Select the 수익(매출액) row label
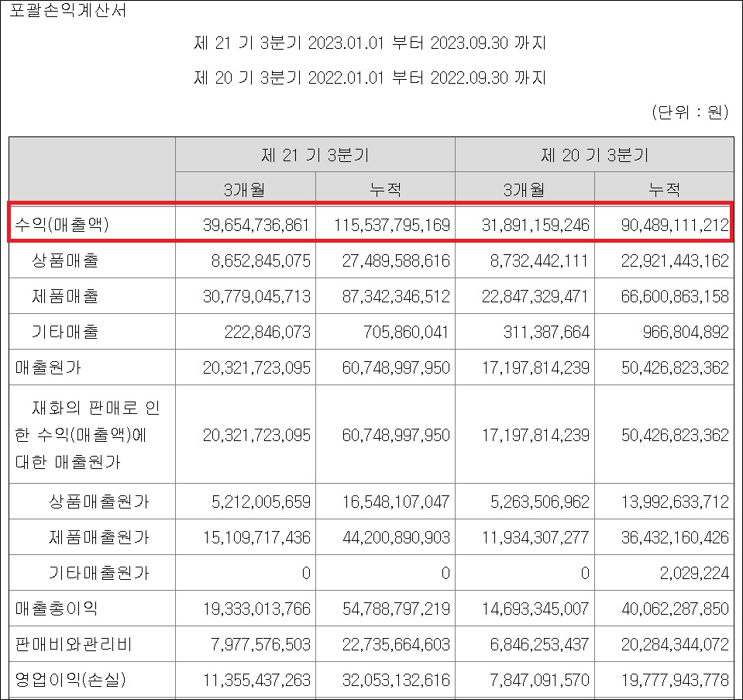Screen dimensions: 743x700 point(62,224)
